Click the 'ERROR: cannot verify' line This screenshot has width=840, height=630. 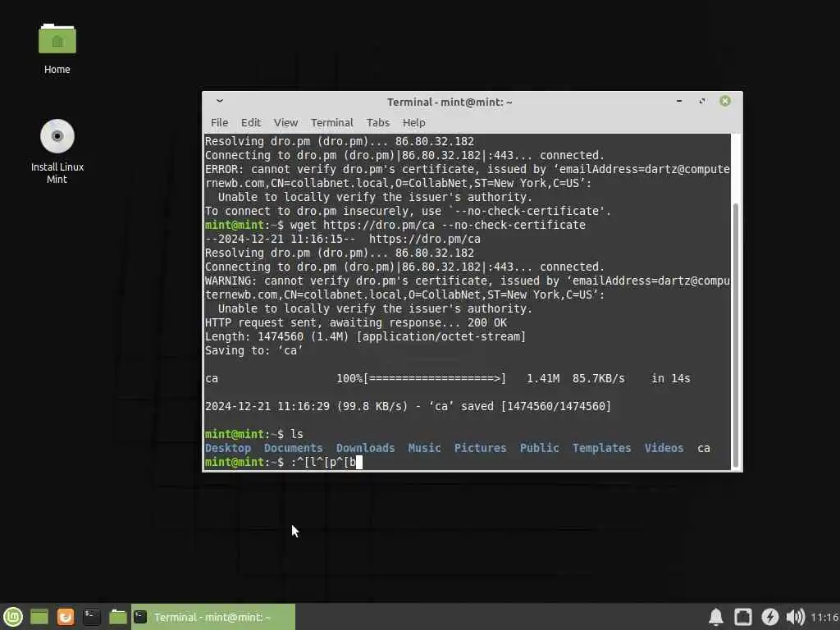(x=467, y=169)
